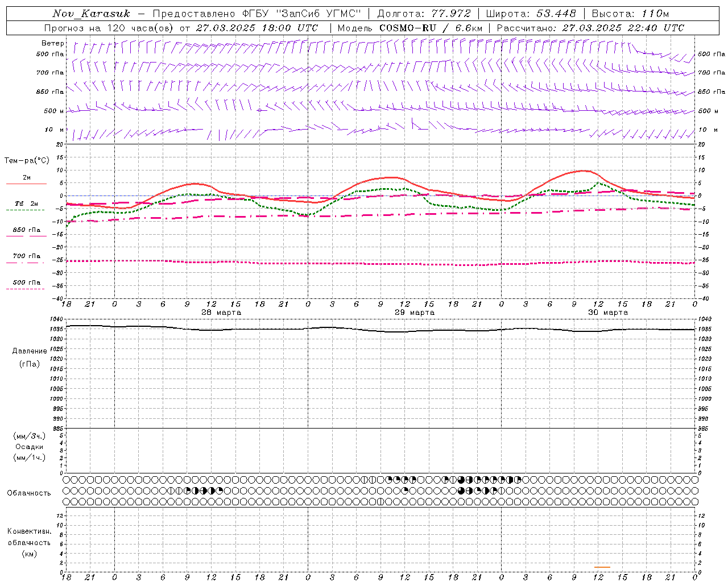The width and height of the screenshot is (728, 582).
Task: Click 'Рассчитано: 27.03.2025 22:40 UTC' timestamp
Action: (x=590, y=28)
